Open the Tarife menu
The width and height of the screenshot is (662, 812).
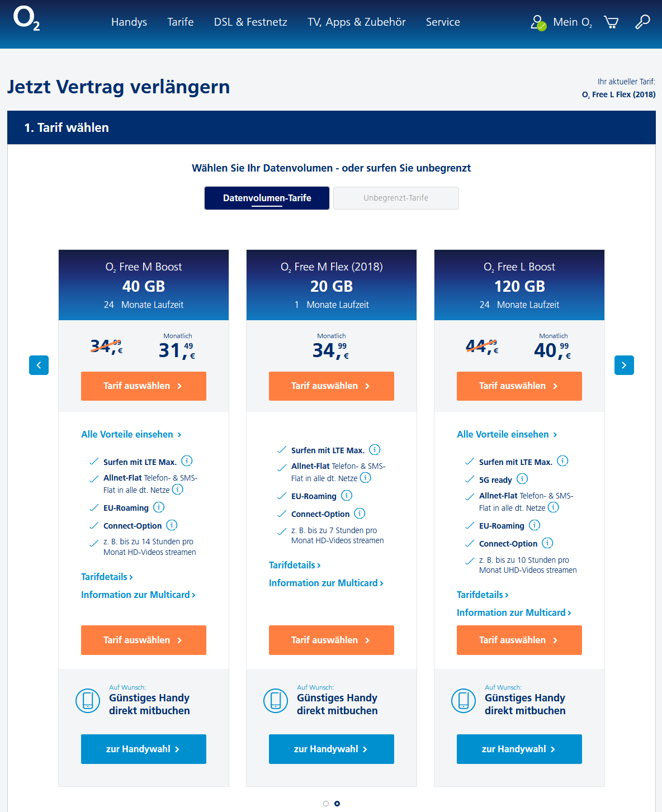point(181,22)
